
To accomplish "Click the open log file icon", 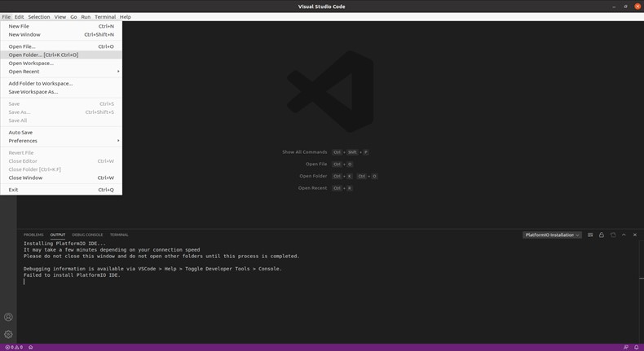I will coord(613,235).
